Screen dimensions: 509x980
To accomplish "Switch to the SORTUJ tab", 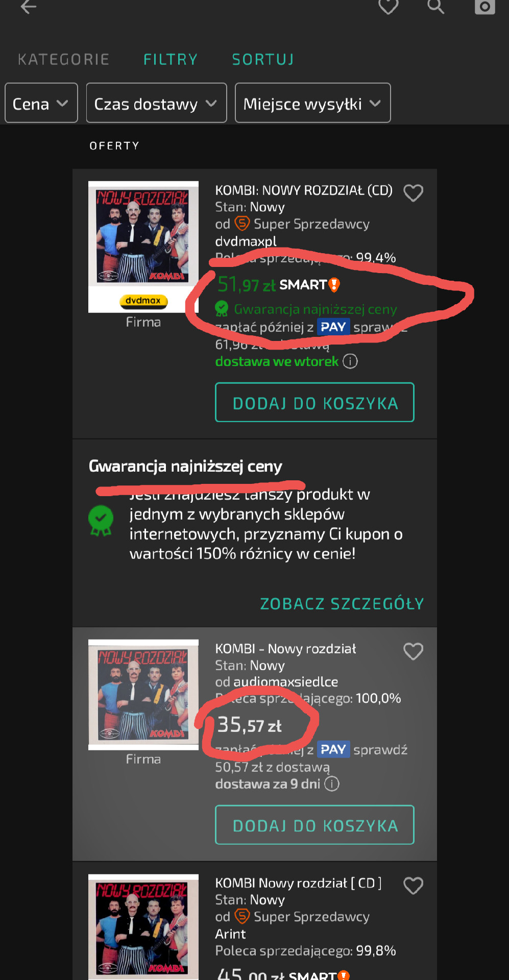I will pyautogui.click(x=263, y=60).
